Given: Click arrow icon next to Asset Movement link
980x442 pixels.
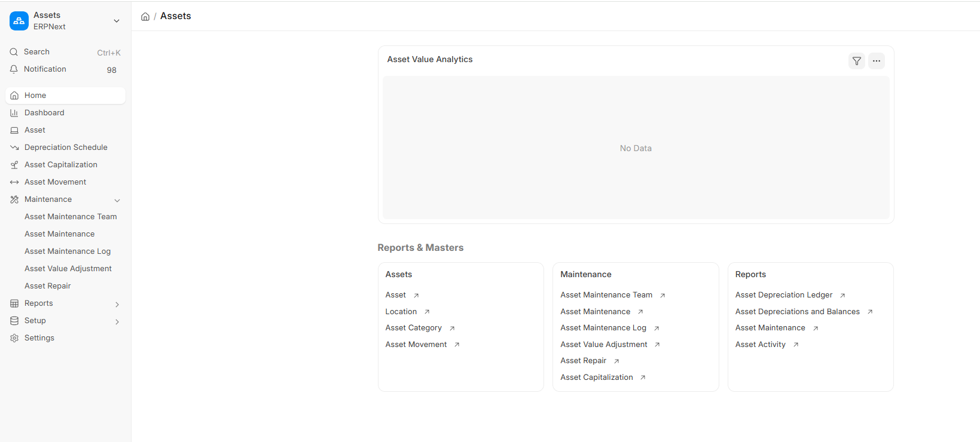Looking at the screenshot, I should tap(457, 345).
